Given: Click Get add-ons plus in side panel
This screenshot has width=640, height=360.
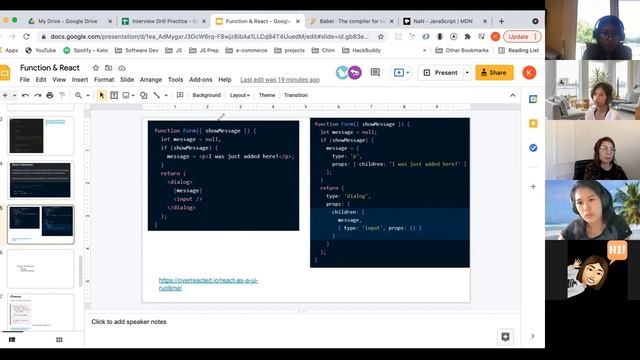Looking at the screenshot, I should (x=533, y=187).
